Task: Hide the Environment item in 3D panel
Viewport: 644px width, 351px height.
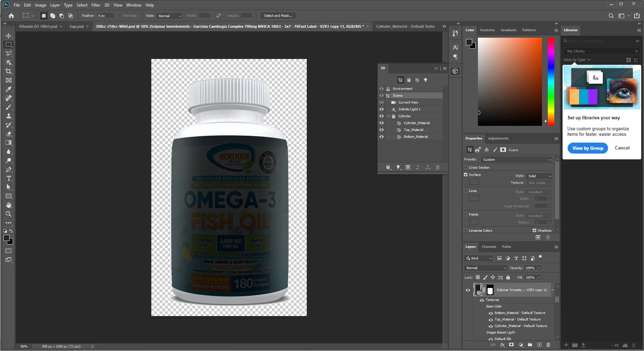Action: tap(381, 88)
